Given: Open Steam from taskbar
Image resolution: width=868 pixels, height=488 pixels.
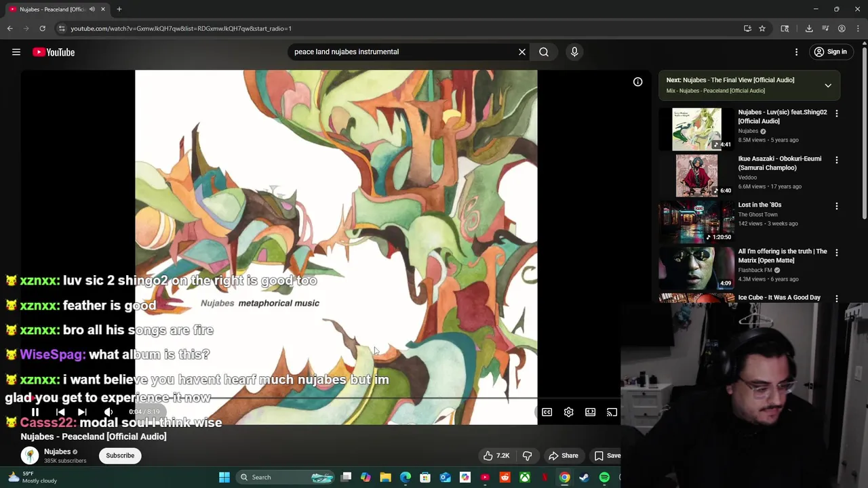Looking at the screenshot, I should [584, 477].
